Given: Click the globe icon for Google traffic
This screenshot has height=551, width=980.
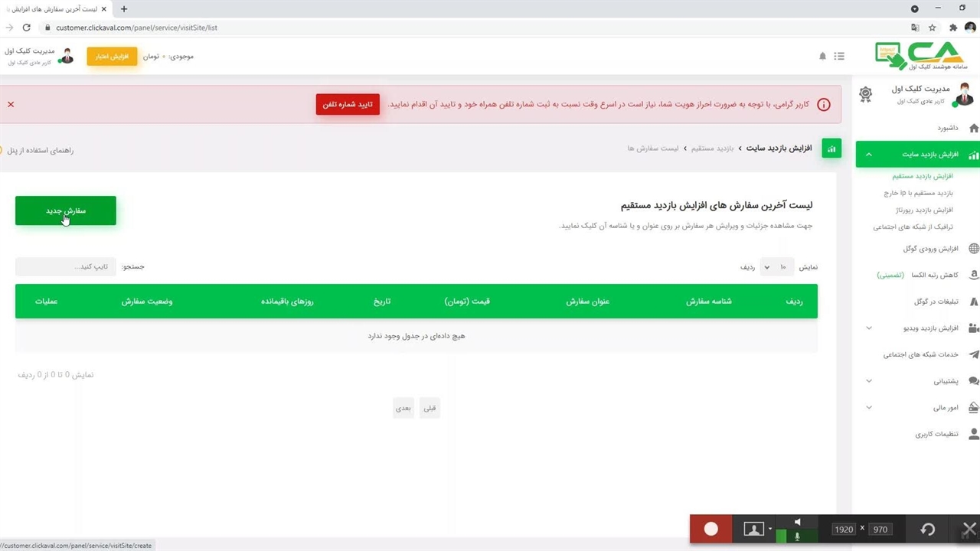Looking at the screenshot, I should pyautogui.click(x=973, y=249).
